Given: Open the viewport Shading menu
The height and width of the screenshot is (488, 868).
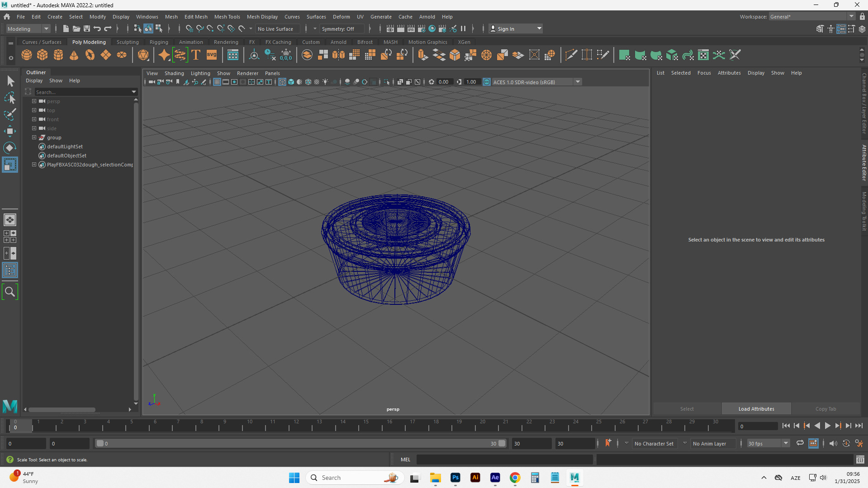Looking at the screenshot, I should click(174, 73).
